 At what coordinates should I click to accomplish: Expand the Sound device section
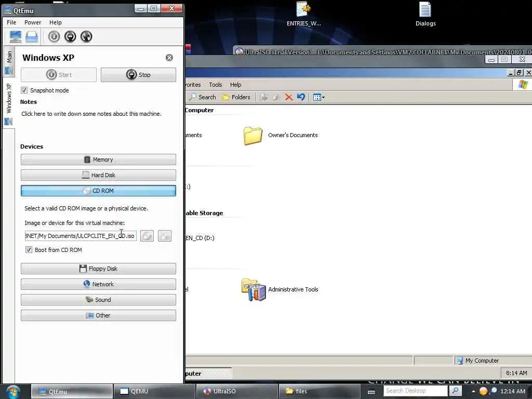[98, 300]
